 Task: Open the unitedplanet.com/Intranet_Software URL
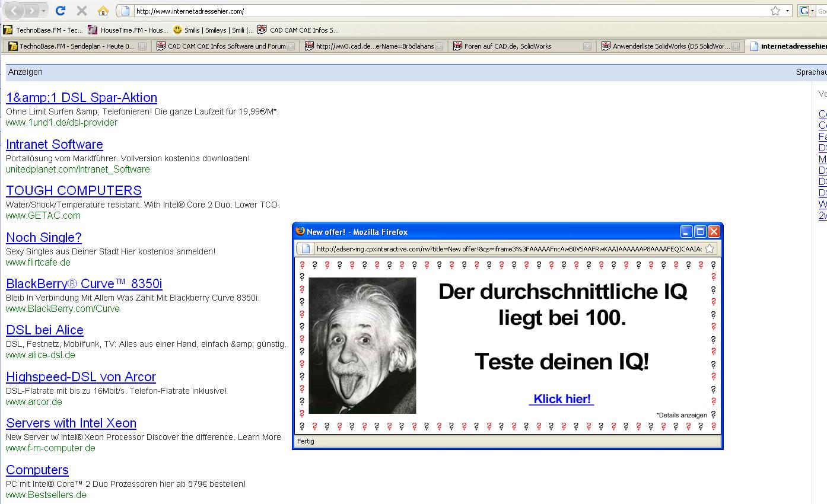tap(78, 170)
